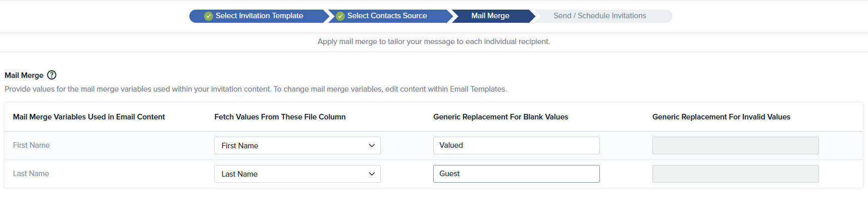Click the Last Name variable row label
This screenshot has height=207, width=868.
31,174
